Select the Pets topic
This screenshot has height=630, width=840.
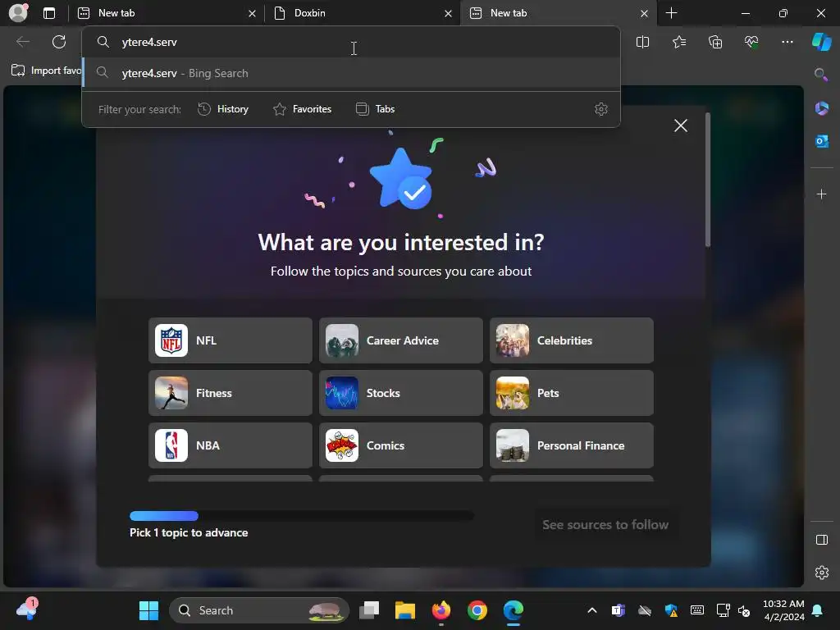tap(572, 393)
